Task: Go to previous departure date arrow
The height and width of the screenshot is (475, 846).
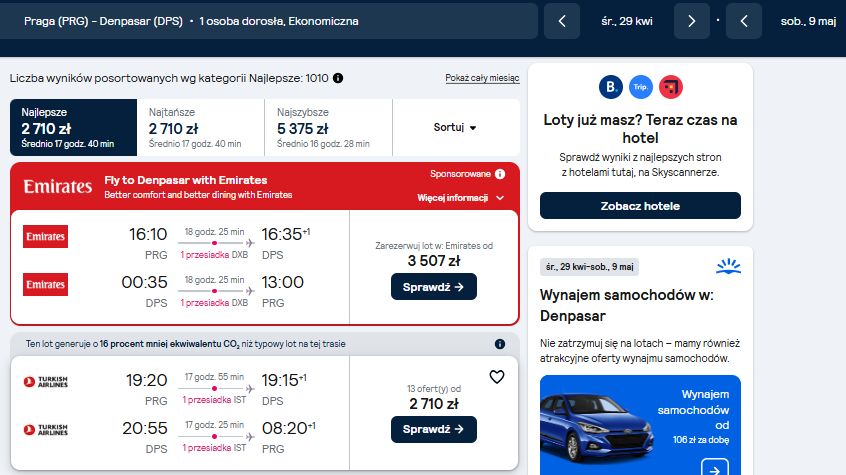Action: (562, 21)
